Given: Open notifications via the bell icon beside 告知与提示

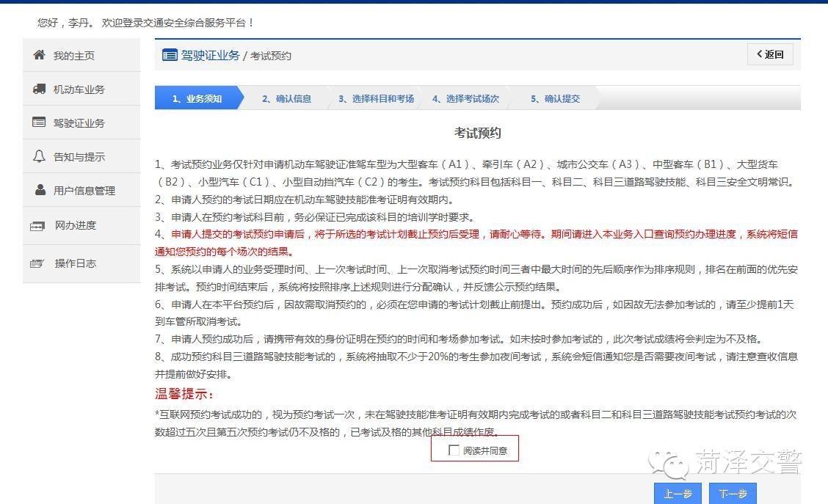Looking at the screenshot, I should pyautogui.click(x=38, y=156).
